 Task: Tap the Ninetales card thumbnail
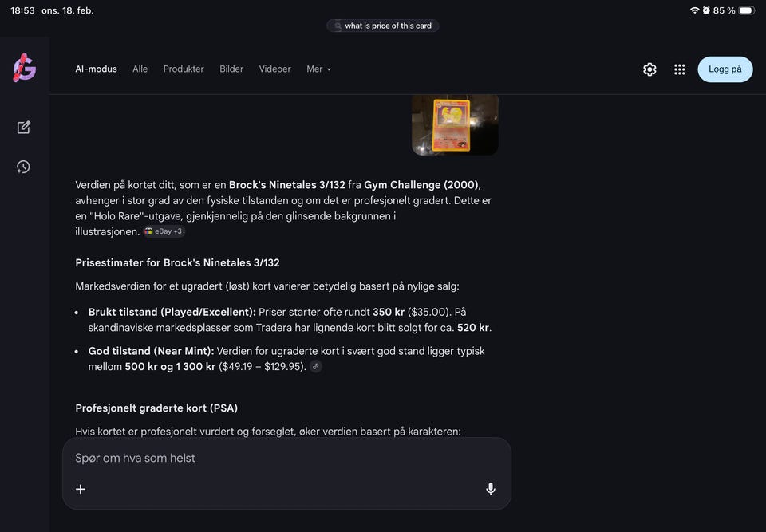pos(455,124)
